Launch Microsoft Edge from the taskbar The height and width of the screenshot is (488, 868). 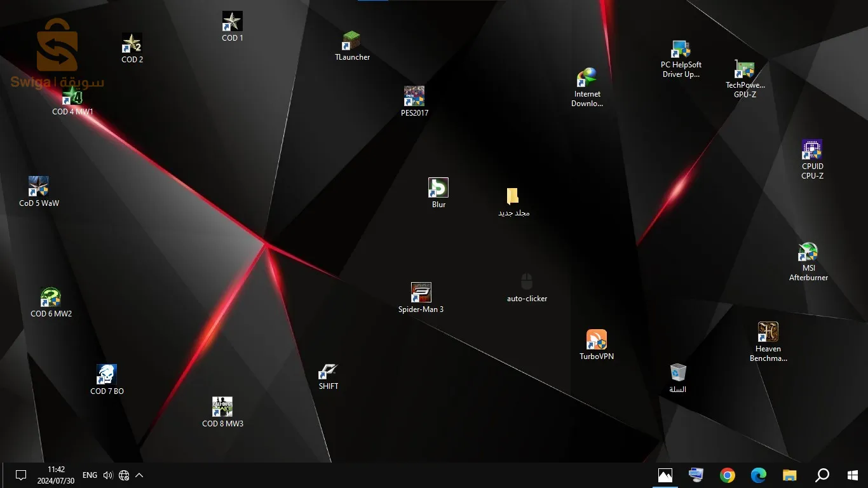point(759,475)
